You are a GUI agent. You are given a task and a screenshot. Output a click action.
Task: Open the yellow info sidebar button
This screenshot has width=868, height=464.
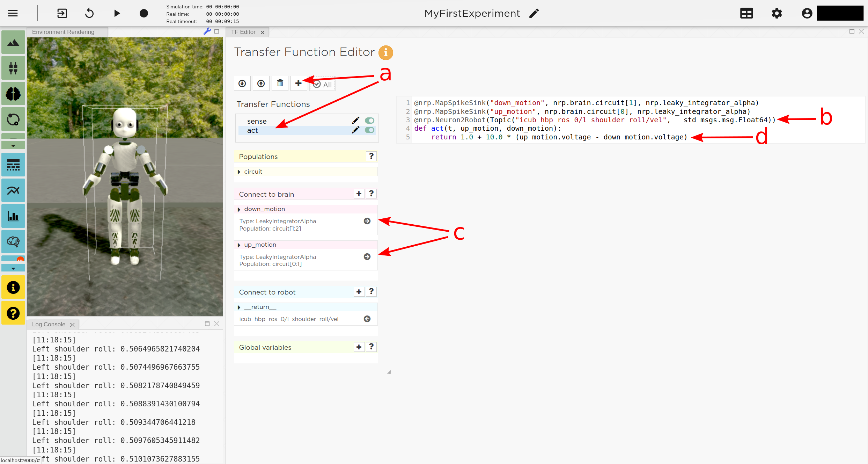[x=13, y=287]
